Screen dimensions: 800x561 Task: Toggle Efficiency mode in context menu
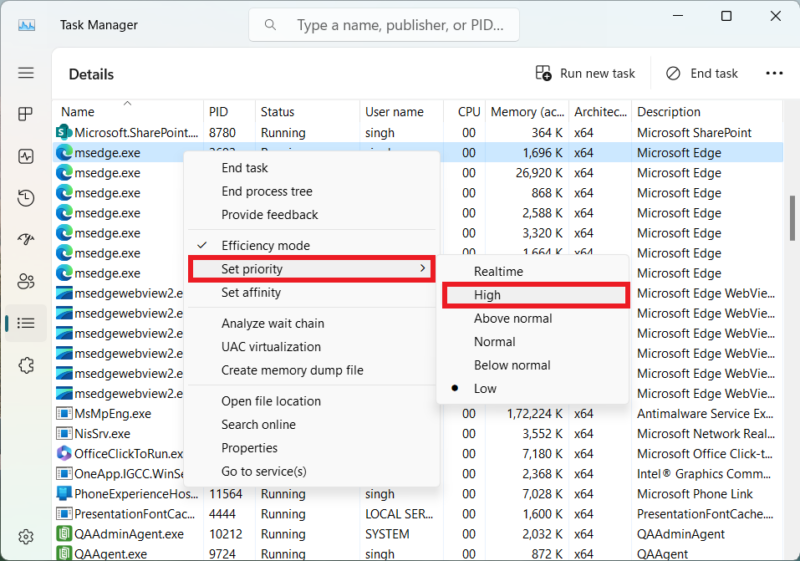coord(311,245)
